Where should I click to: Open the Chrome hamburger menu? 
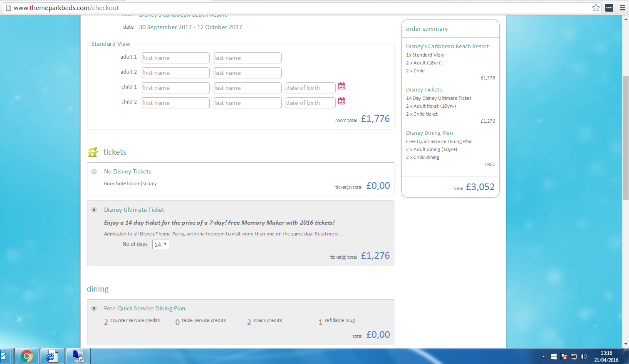click(622, 7)
